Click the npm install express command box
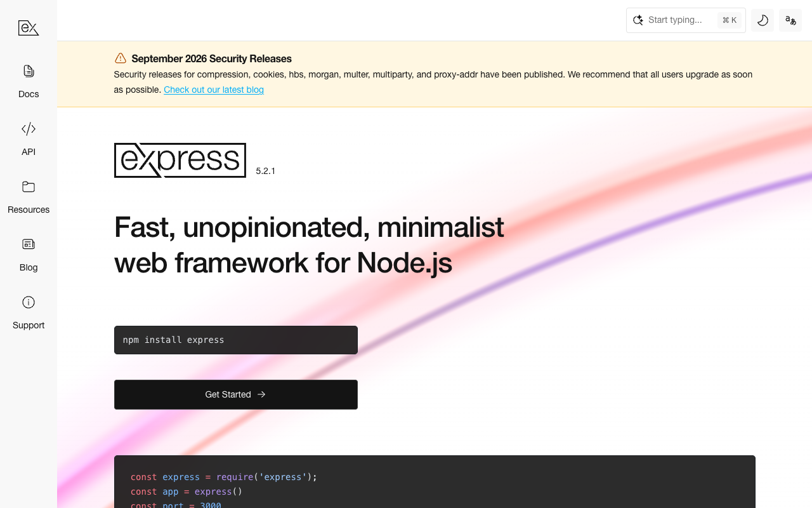Viewport: 812px width, 508px height. (236, 340)
